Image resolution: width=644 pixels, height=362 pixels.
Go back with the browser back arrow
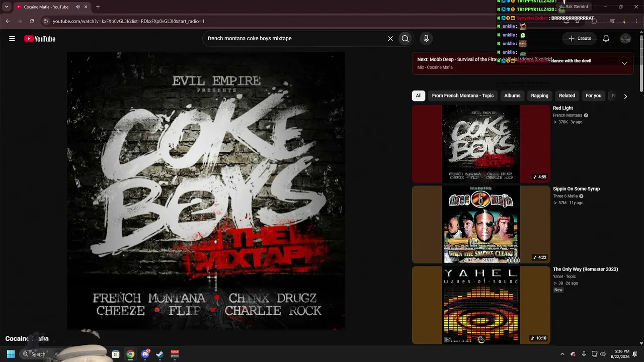[8, 21]
